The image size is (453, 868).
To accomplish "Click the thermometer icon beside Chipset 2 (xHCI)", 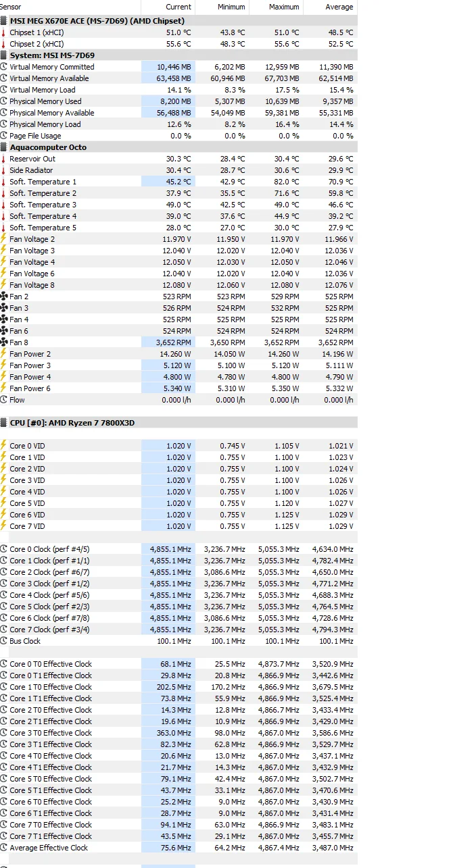I will [x=3, y=44].
